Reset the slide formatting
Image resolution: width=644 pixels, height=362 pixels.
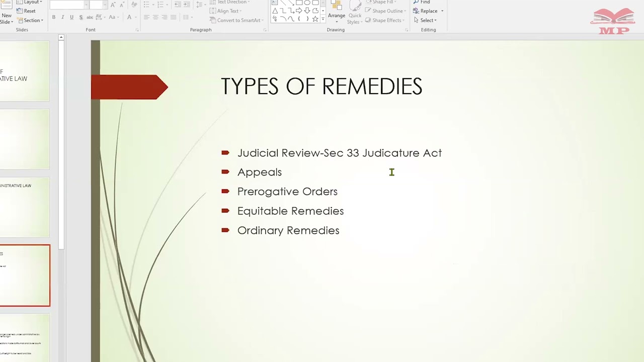[26, 11]
